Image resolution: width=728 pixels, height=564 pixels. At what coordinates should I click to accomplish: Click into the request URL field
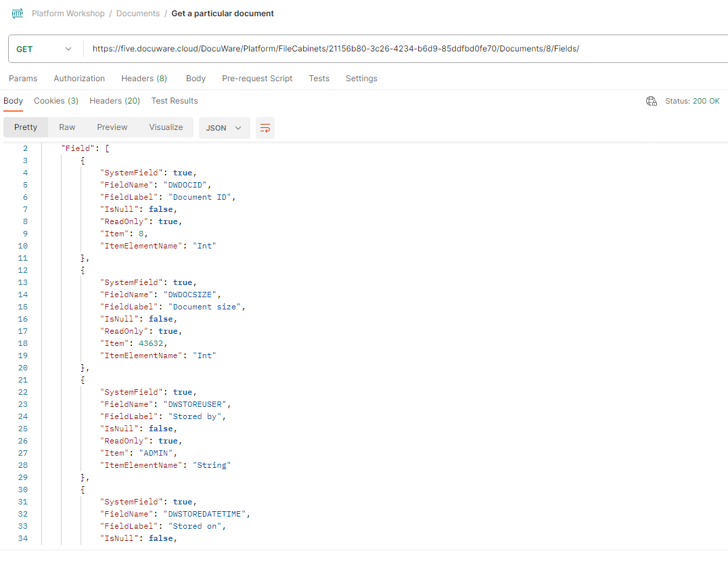(x=406, y=49)
